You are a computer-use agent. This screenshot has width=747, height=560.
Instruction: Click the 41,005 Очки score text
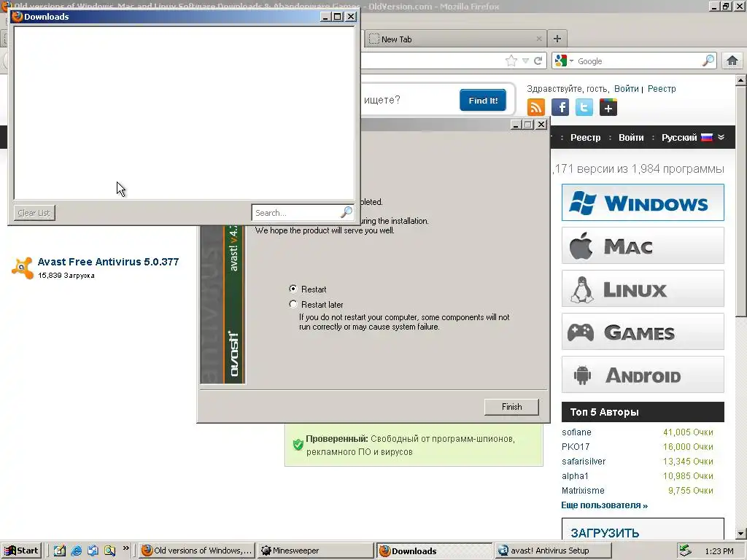[x=688, y=432]
